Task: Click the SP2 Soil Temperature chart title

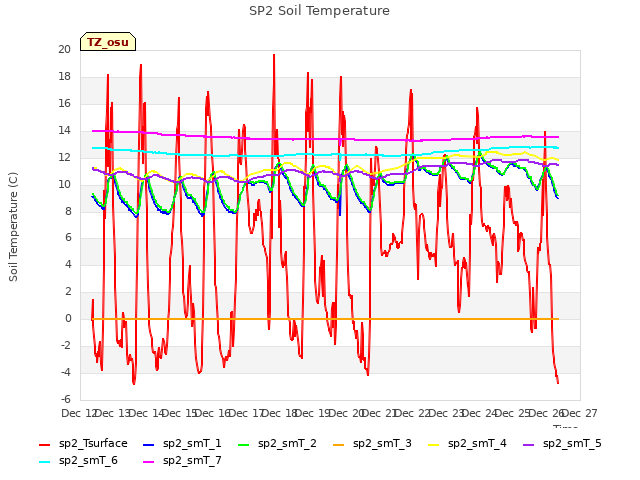Action: (x=319, y=11)
